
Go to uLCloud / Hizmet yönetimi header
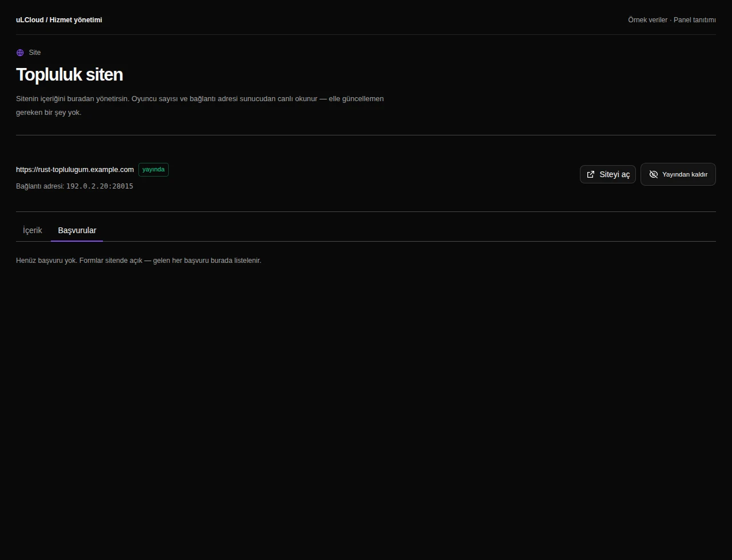59,20
